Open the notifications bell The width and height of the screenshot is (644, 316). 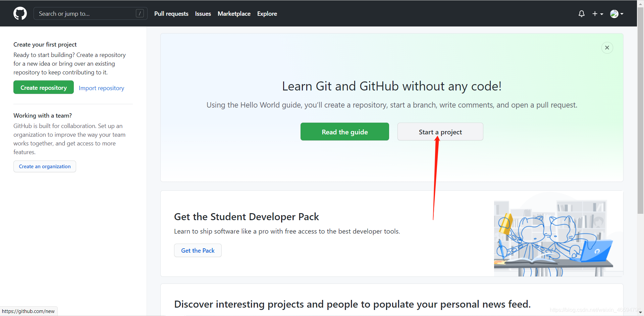(582, 14)
